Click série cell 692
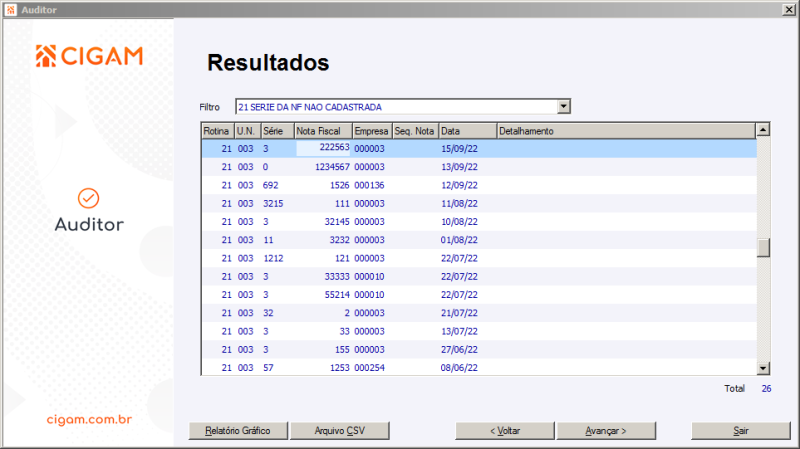Viewport: 800px width, 449px height. (270, 185)
